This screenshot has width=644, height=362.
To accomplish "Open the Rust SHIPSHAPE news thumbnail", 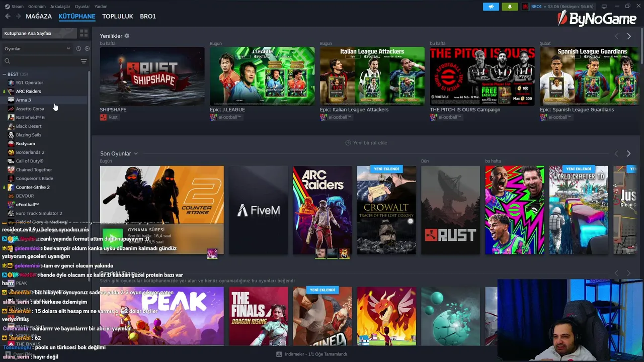I will click(152, 76).
